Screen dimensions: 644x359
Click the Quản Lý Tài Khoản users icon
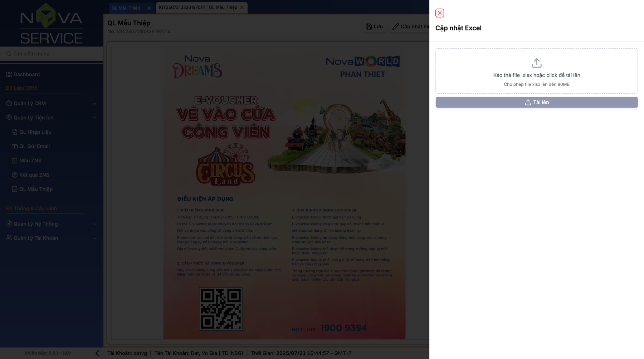pos(9,238)
